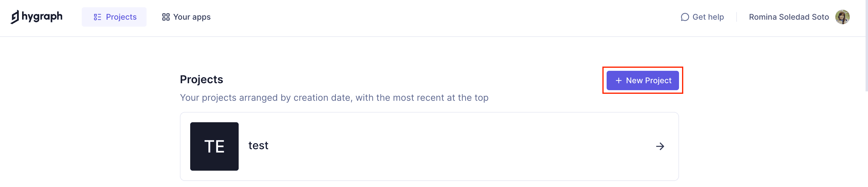
Task: Open the project named test
Action: (258, 146)
